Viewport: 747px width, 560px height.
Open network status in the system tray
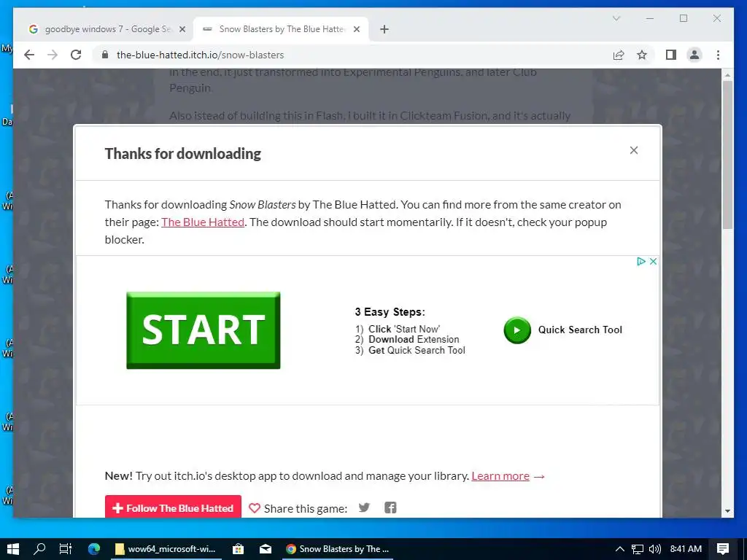click(638, 549)
